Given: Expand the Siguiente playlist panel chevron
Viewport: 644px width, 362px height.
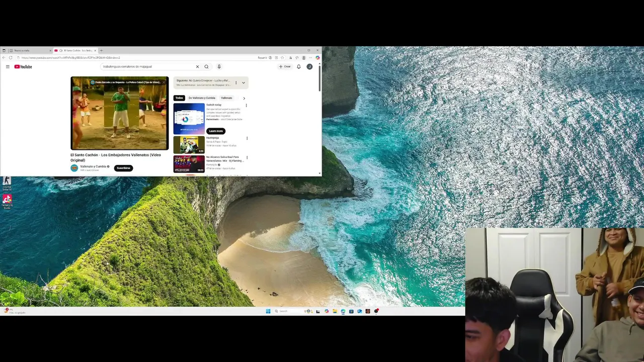Looking at the screenshot, I should pyautogui.click(x=244, y=83).
